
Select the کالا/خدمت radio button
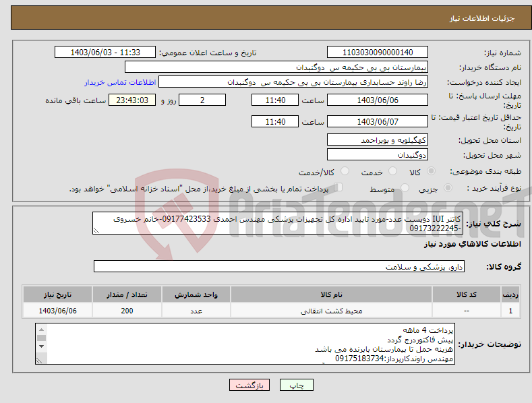point(345,171)
